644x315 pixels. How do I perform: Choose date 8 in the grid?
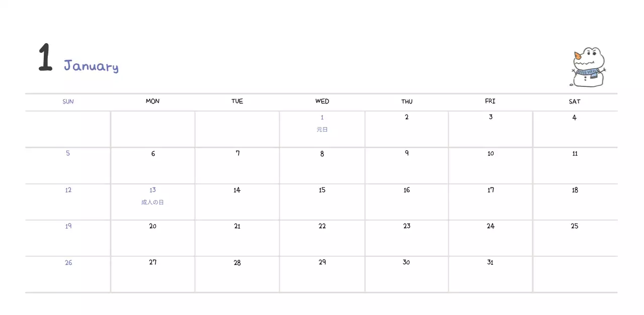(x=322, y=154)
